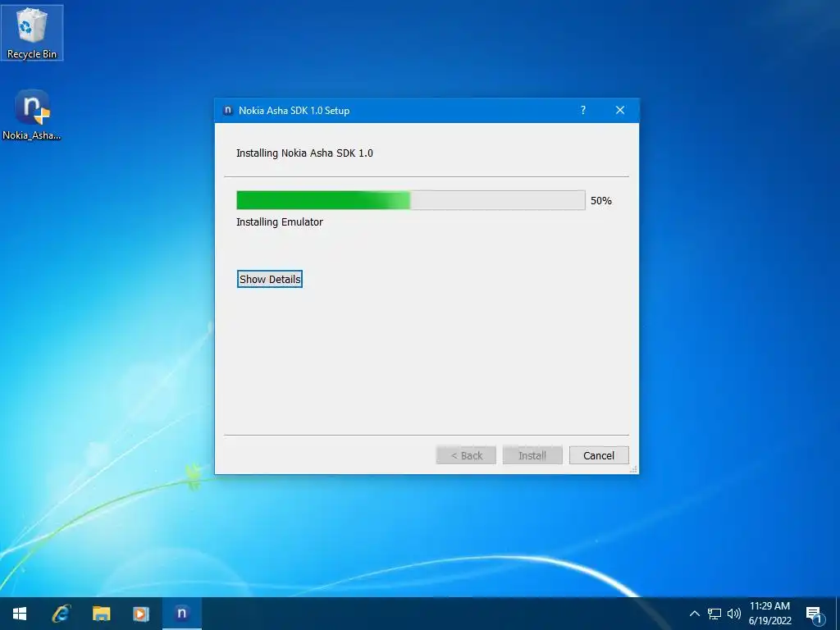Close the Nokia Asha SDK Setup window

point(620,111)
